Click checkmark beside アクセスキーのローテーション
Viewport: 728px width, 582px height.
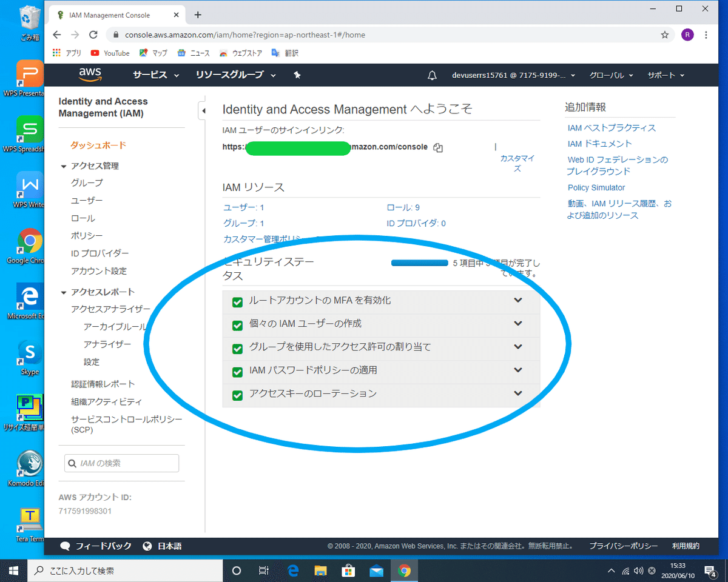click(x=238, y=395)
